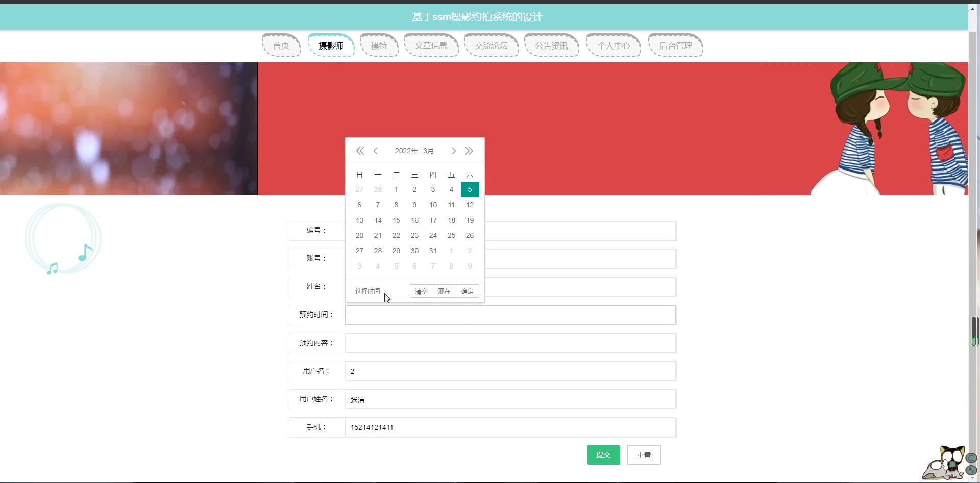Open the 模特 navigation tab
980x483 pixels.
pos(379,45)
